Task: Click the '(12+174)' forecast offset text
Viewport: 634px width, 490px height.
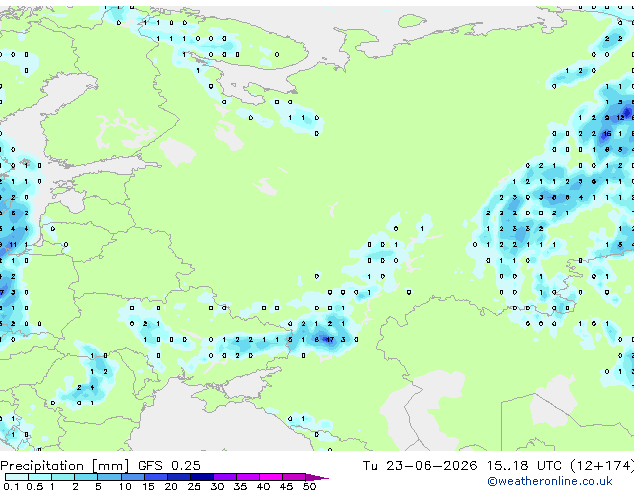Action: pos(602,466)
